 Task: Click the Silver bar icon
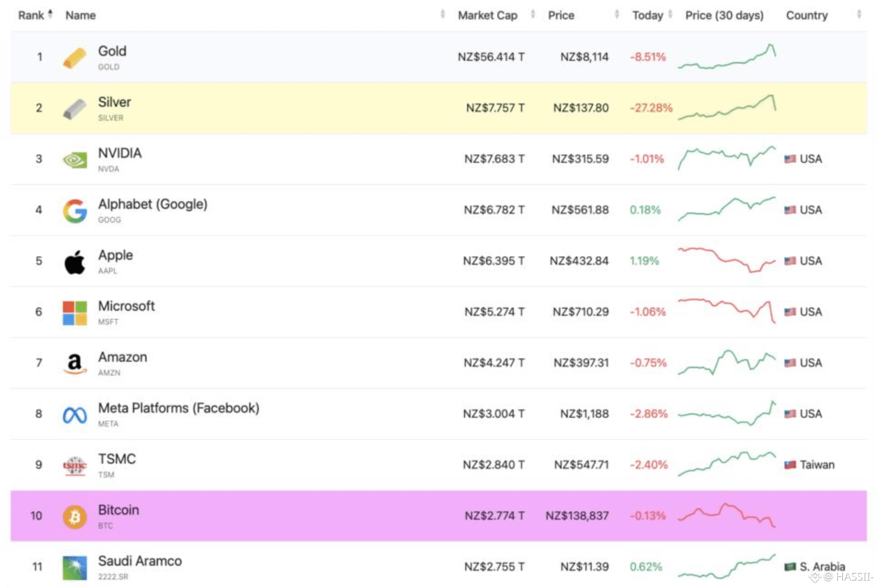coord(74,109)
